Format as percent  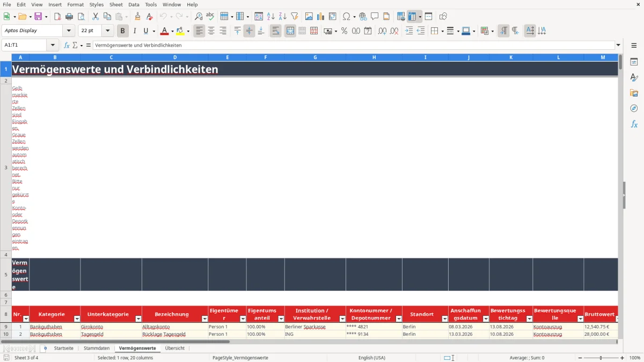344,31
